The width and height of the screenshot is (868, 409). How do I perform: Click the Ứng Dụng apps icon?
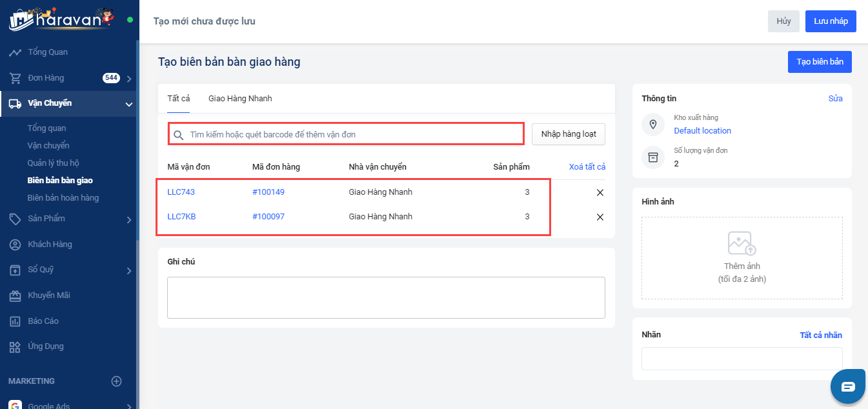coord(15,347)
